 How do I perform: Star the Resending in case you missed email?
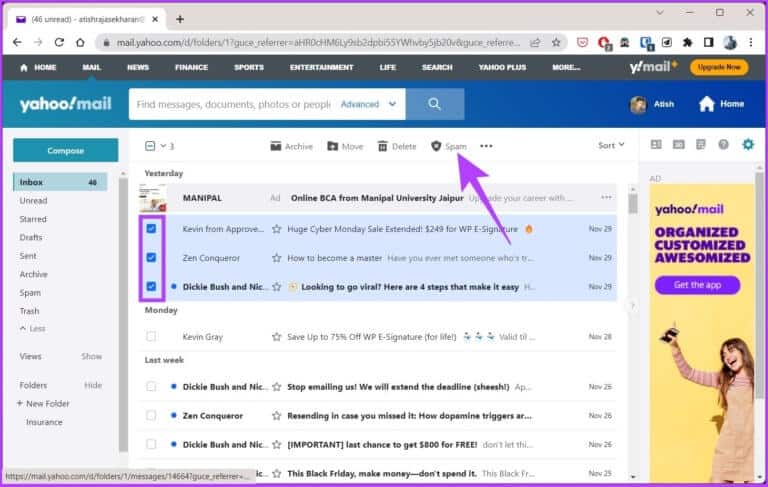tap(277, 415)
